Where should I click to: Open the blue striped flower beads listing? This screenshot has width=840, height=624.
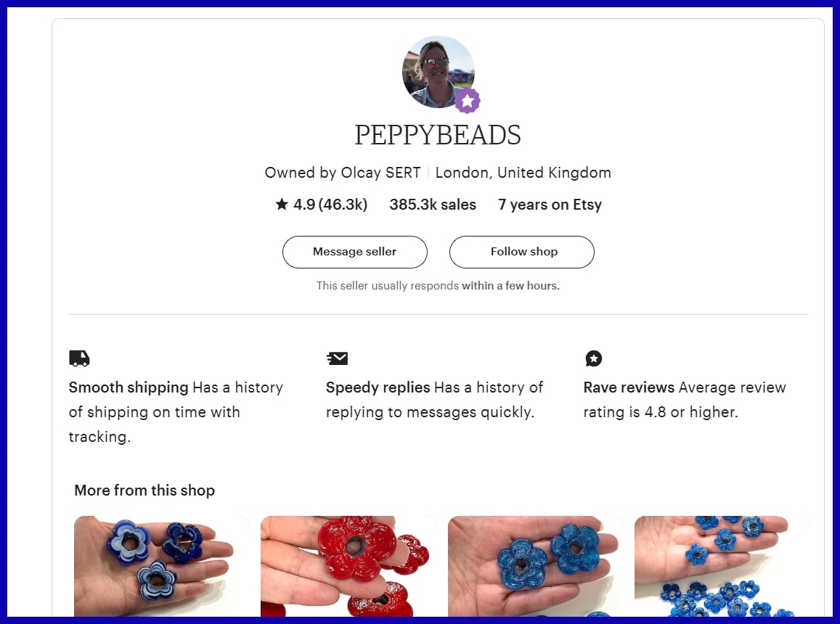pyautogui.click(x=161, y=566)
